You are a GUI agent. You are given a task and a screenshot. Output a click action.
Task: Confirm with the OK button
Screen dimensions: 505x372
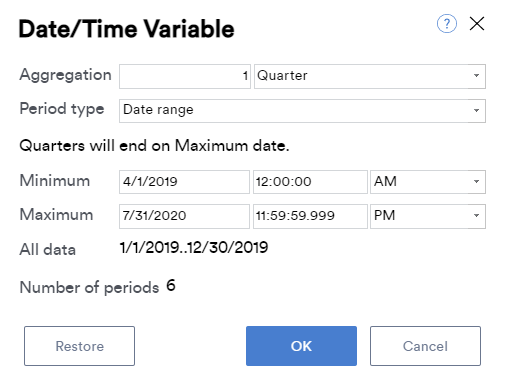301,346
